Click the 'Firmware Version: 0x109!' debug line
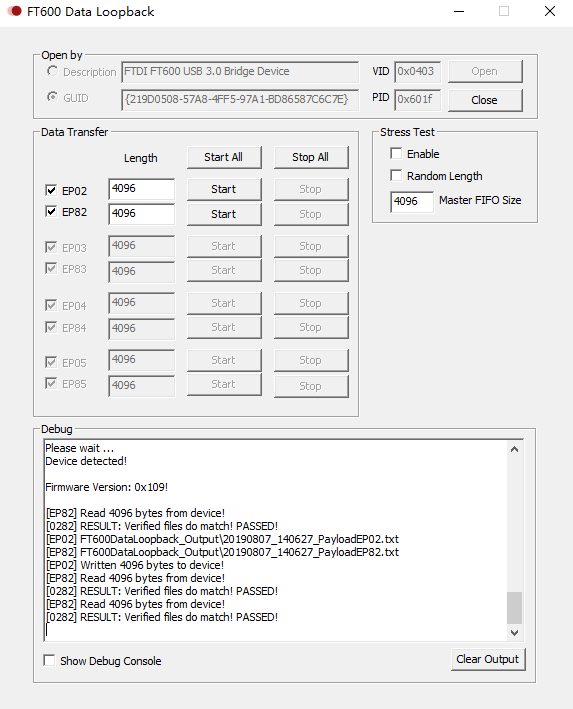Viewport: 573px width, 709px height. (107, 487)
